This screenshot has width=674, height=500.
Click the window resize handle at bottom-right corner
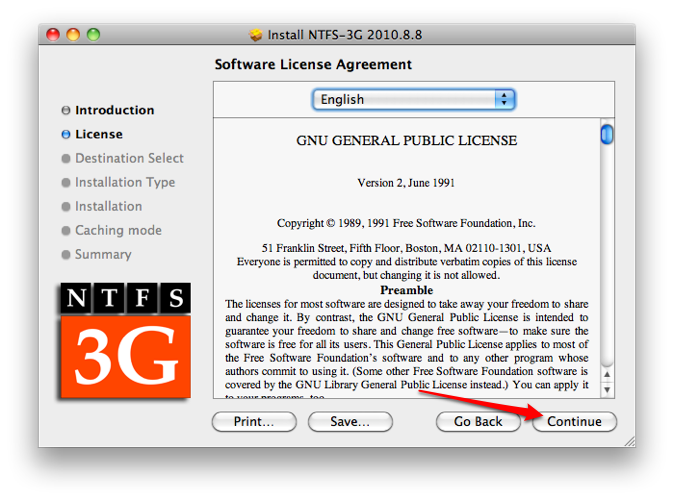[628, 440]
